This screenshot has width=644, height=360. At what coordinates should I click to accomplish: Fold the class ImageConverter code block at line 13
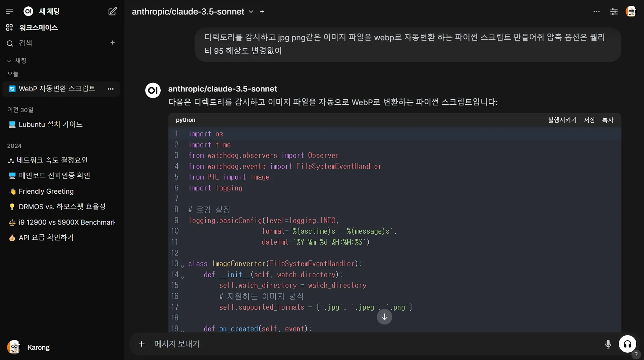(x=182, y=266)
